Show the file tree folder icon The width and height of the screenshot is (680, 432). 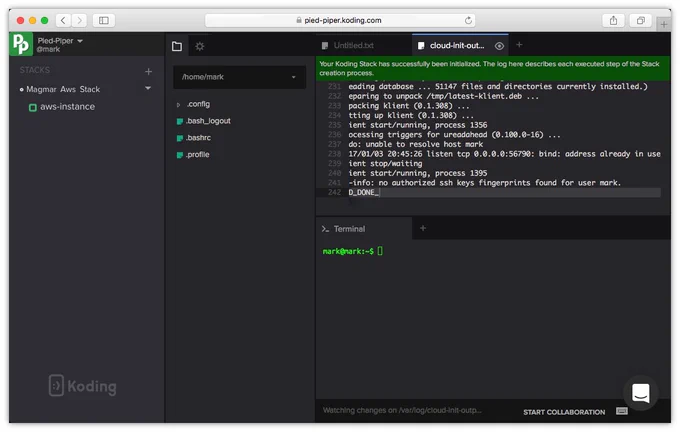point(177,46)
